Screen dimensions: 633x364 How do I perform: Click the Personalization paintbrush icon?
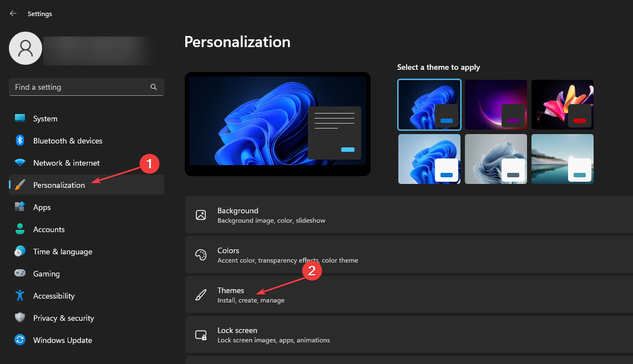click(20, 184)
